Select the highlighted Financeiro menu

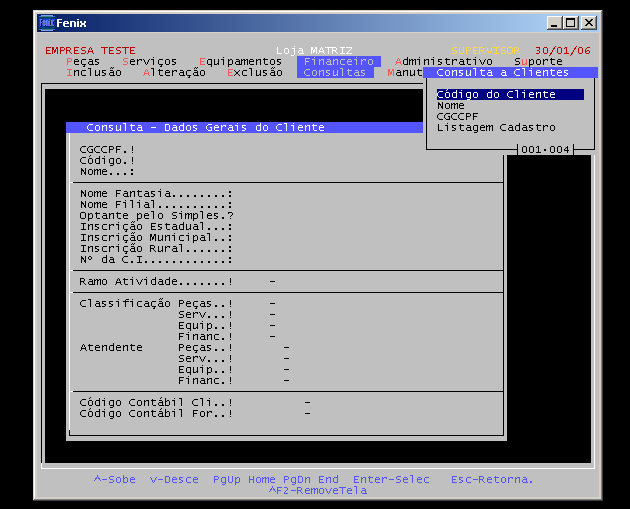click(339, 61)
